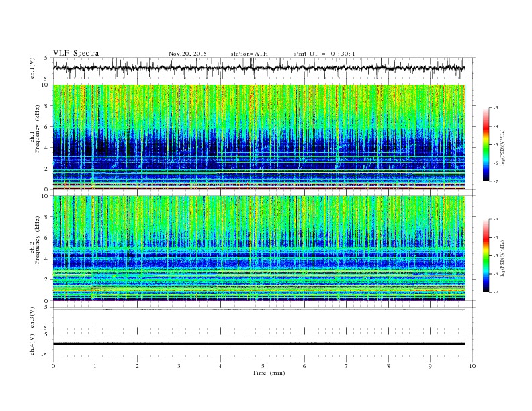The height and width of the screenshot is (411, 532).
Task: Click time axis tick label "10"
Action: tap(472, 366)
